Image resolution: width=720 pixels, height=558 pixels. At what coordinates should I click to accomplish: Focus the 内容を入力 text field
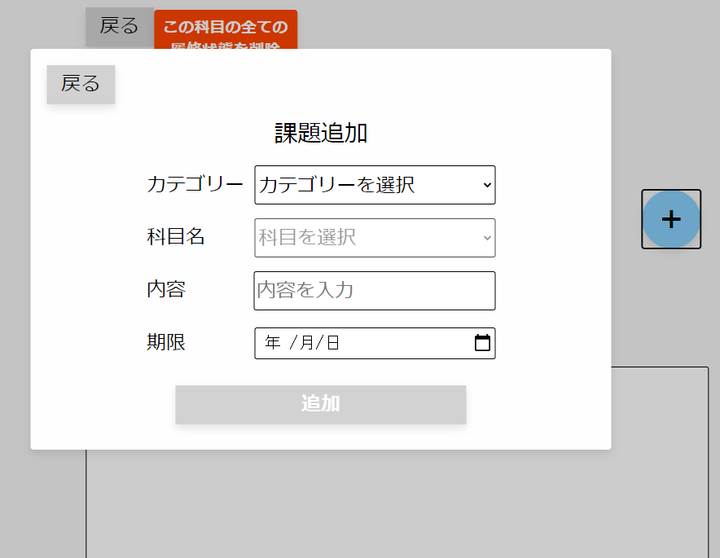point(374,291)
